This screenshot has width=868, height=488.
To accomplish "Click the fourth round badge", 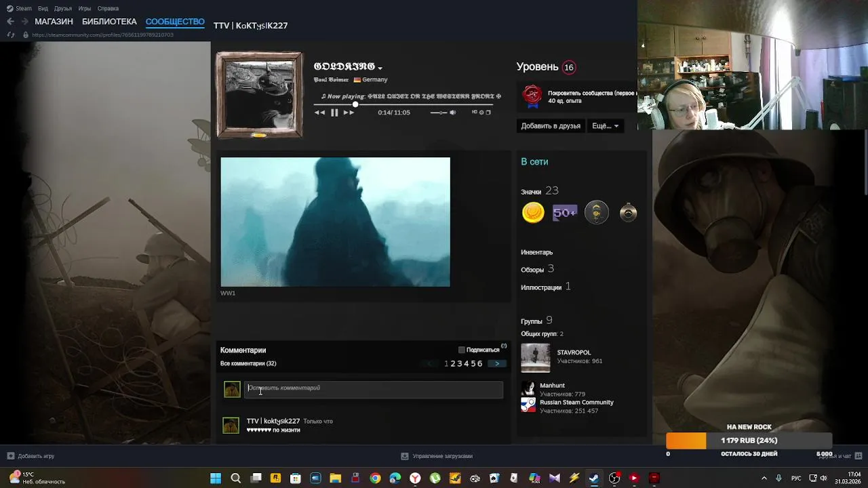I will click(629, 213).
